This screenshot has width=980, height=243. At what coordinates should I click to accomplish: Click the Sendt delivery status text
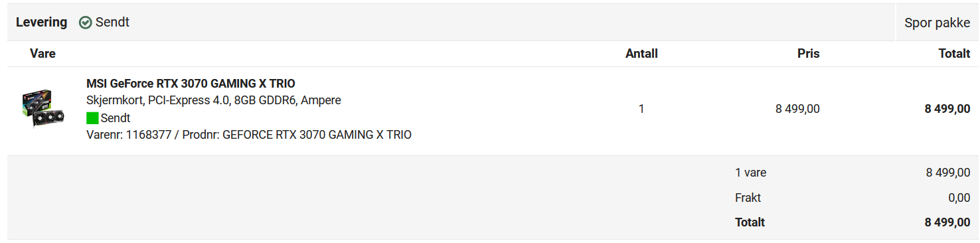pyautogui.click(x=112, y=23)
